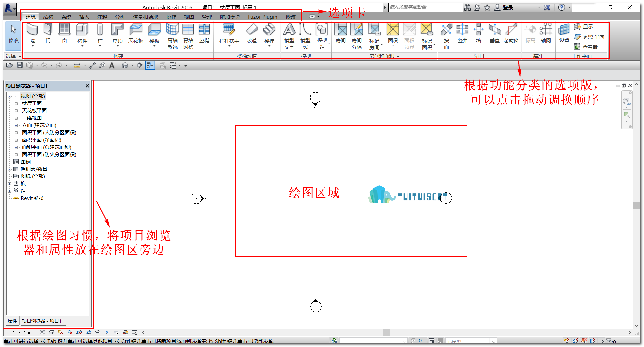Viewport: 644px width, 347px height.
Task: Select the 坡道 ramp tool
Action: tap(252, 34)
